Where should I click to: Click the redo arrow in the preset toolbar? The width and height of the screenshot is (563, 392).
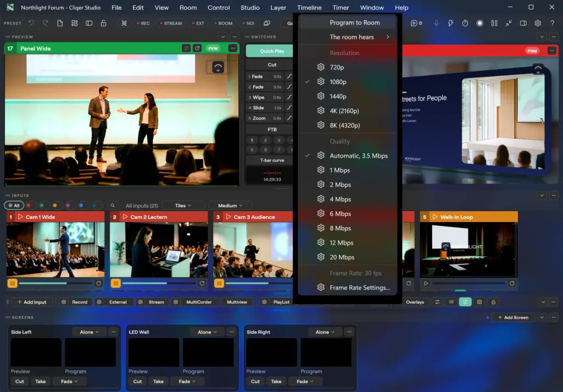click(x=45, y=23)
